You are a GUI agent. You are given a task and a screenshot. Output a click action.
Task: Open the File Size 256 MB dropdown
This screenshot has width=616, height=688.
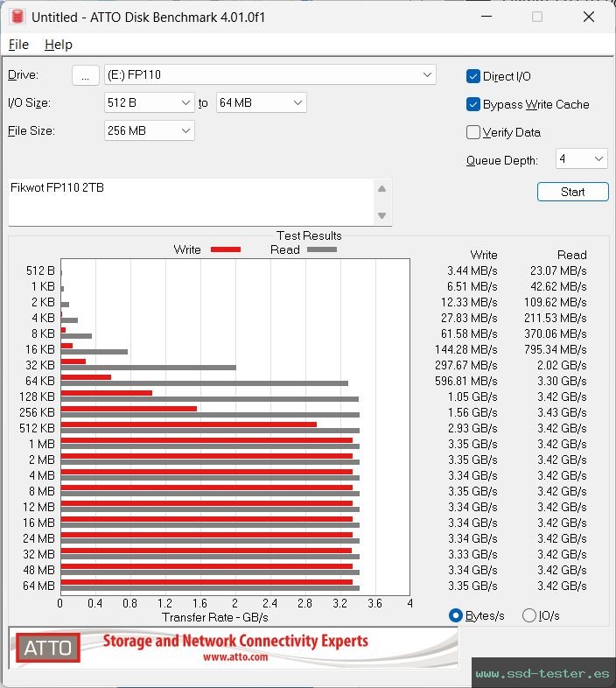[x=149, y=130]
